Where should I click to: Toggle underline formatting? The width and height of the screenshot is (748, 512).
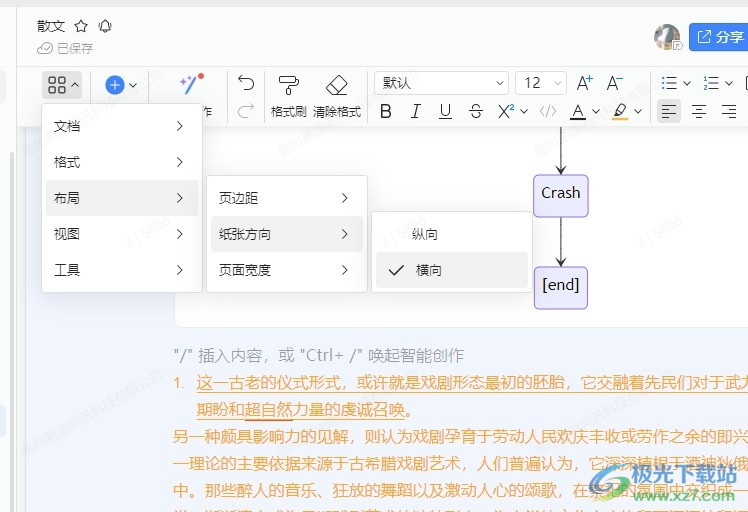[445, 112]
